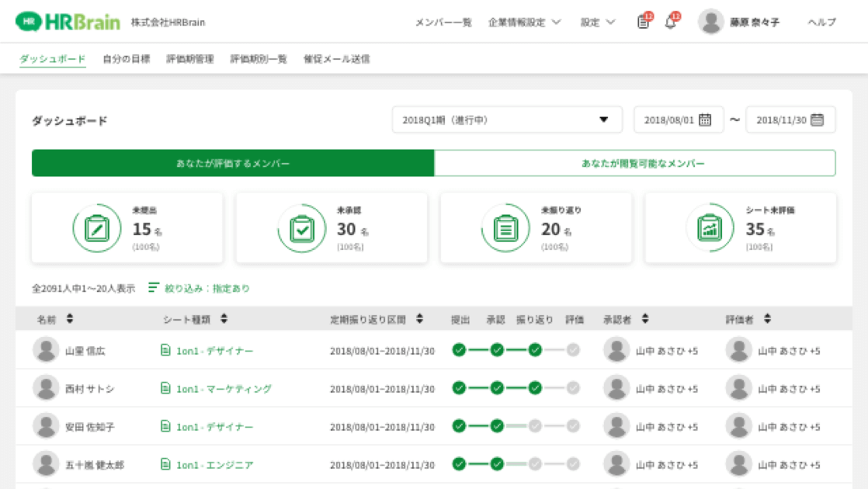This screenshot has height=489, width=868.
Task: Open calendar icon for end date 2018/11/30
Action: click(x=817, y=120)
